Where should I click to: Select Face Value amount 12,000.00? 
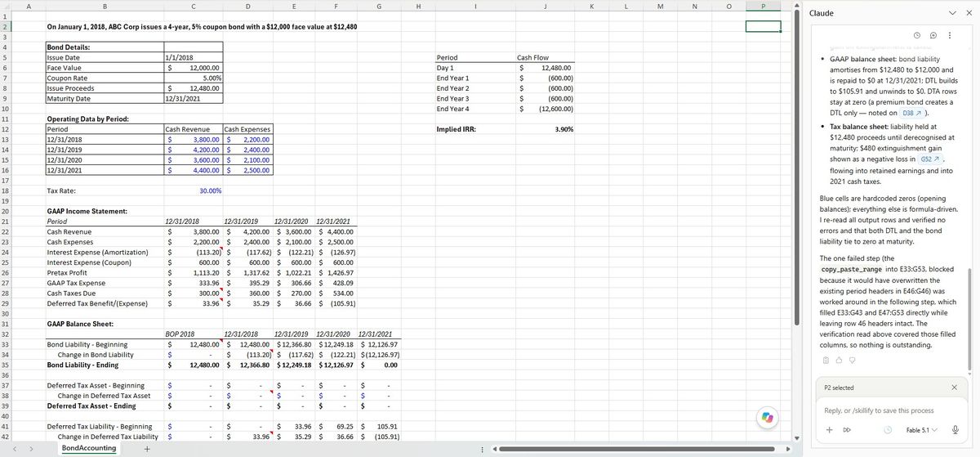pos(193,68)
